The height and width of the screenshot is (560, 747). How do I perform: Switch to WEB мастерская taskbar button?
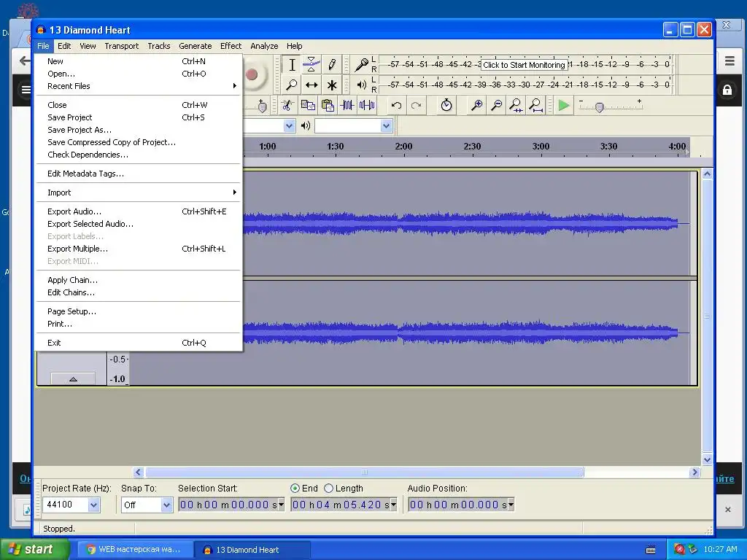(134, 550)
